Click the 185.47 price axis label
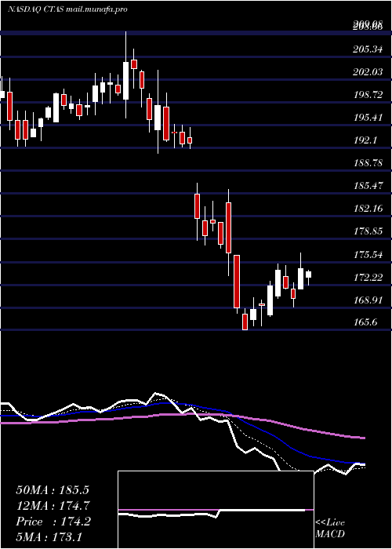Image resolution: width=392 pixels, height=549 pixels. point(367,186)
